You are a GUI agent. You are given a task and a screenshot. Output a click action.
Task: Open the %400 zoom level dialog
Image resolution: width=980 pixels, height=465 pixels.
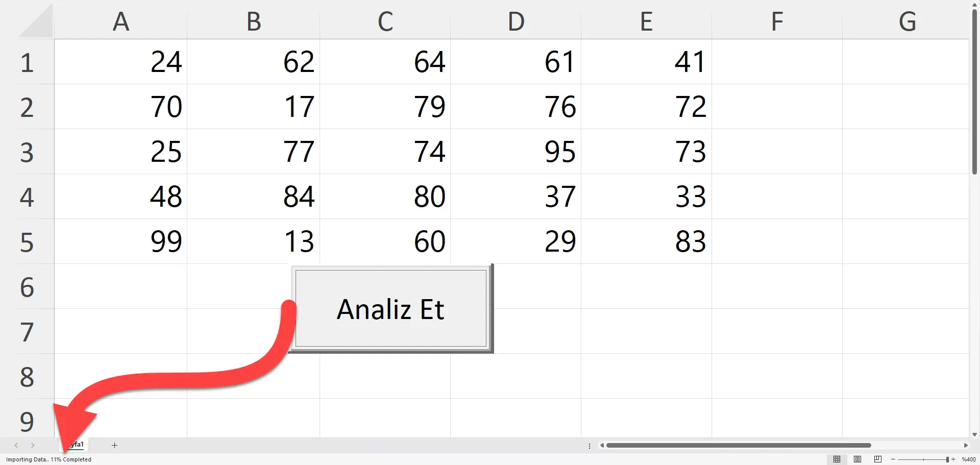point(969,459)
